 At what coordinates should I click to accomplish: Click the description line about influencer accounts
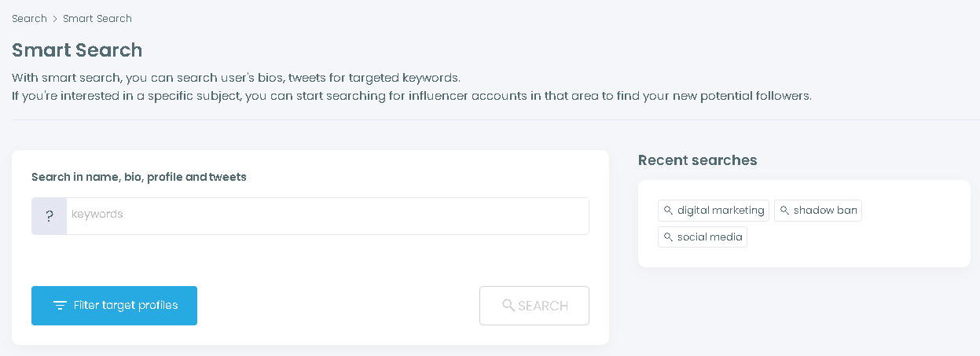coord(411,96)
